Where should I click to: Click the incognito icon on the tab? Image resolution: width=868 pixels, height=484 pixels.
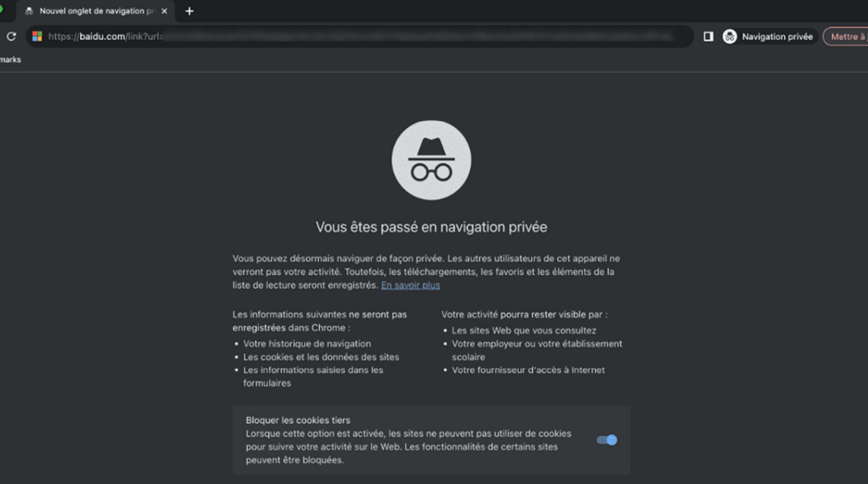[29, 11]
